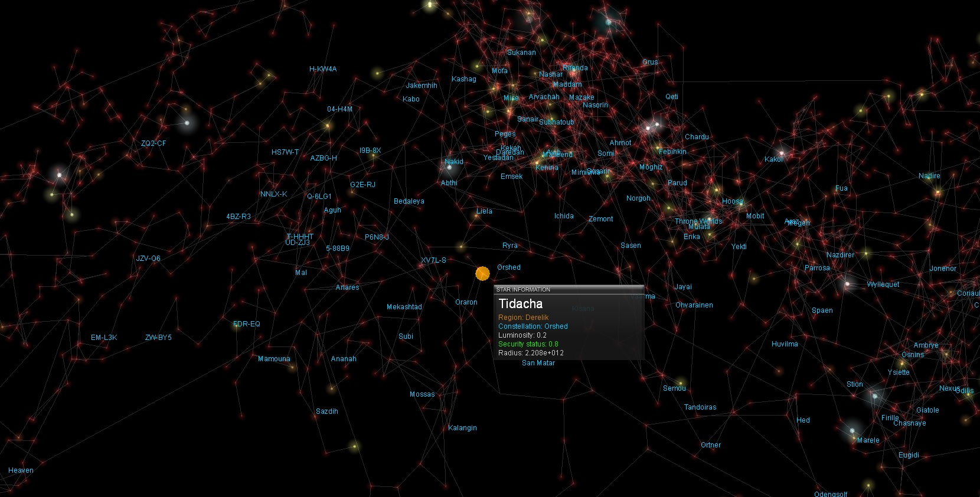Select the Nakid label
Image resolution: width=980 pixels, height=497 pixels.
(x=454, y=162)
